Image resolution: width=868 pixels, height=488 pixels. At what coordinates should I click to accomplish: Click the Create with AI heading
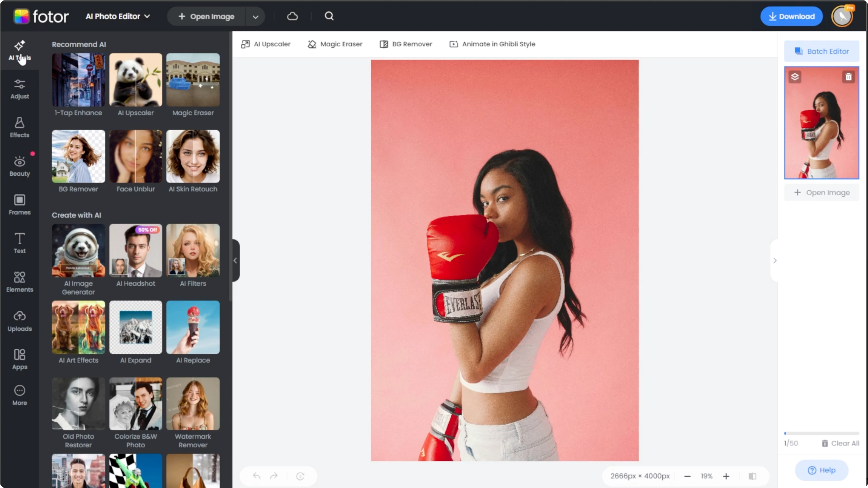[76, 215]
